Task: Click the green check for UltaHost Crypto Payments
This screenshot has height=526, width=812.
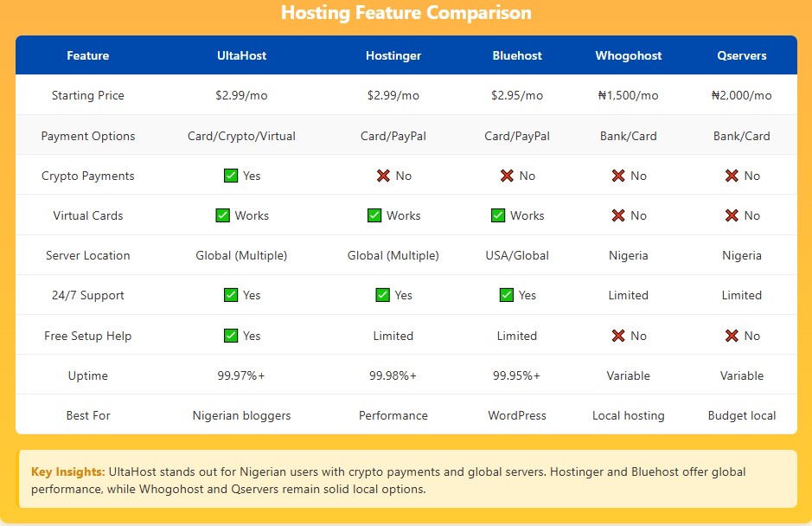Action: 231,176
